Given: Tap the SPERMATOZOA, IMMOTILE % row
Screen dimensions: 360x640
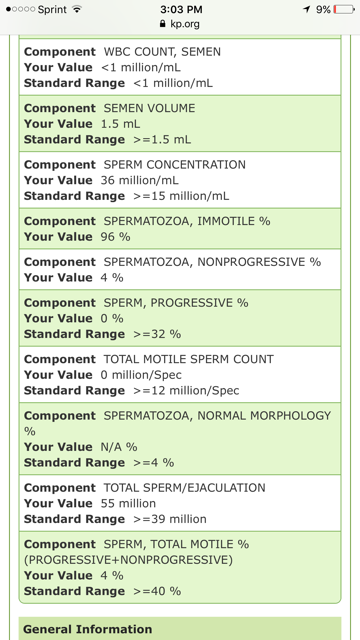Looking at the screenshot, I should tap(180, 229).
